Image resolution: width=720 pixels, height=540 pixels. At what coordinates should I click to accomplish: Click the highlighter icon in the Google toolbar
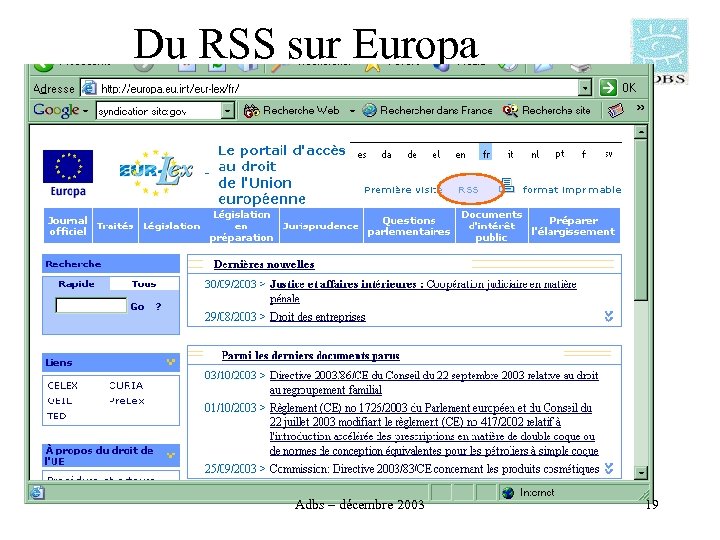(615, 111)
